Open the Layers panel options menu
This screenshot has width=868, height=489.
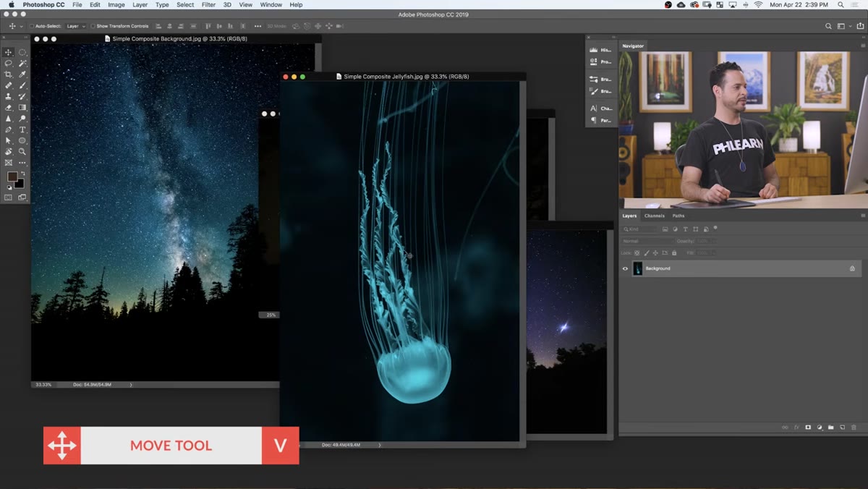pos(863,216)
